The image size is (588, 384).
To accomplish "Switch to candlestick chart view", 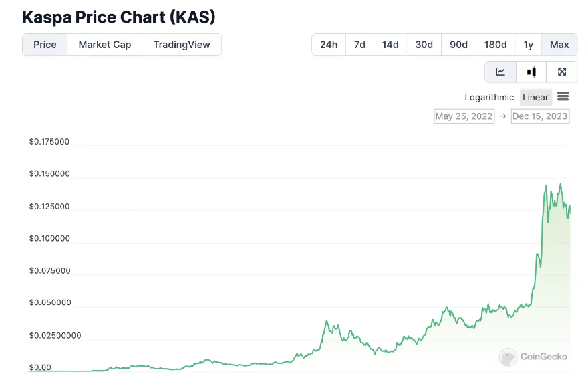I will point(531,72).
